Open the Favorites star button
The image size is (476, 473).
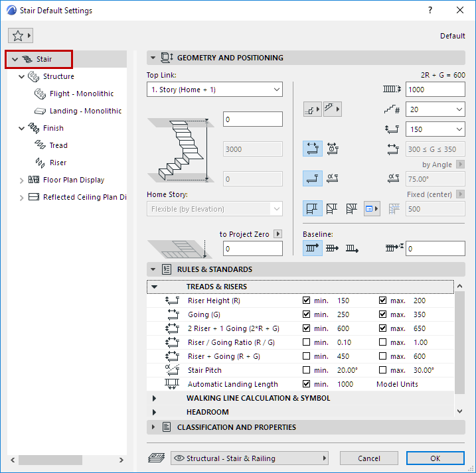point(21,36)
